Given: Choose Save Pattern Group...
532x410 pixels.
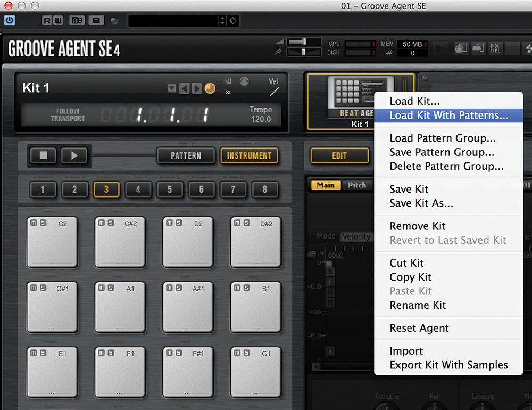Looking at the screenshot, I should tap(448, 152).
